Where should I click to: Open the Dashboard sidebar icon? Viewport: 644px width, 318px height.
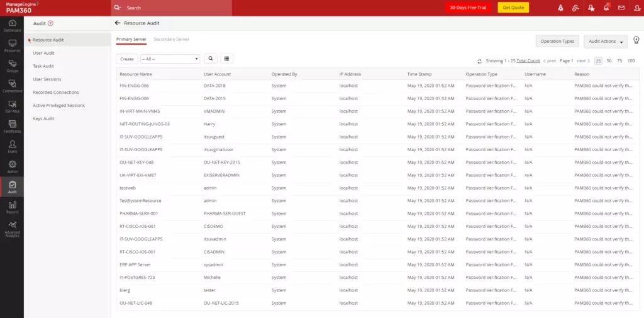12,25
